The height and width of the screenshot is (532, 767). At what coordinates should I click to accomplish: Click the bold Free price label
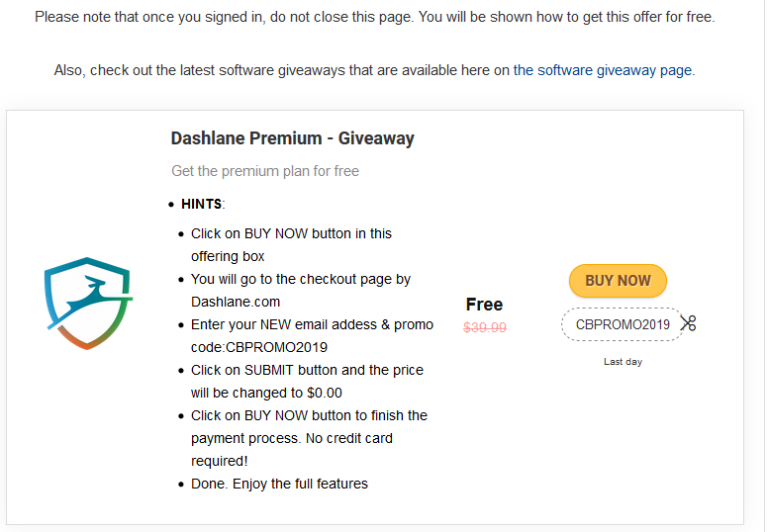(484, 305)
